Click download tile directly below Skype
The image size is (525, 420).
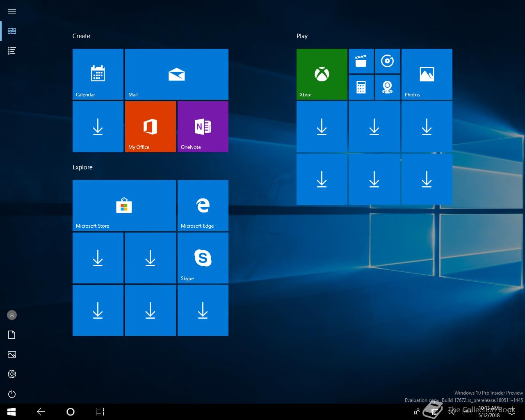(203, 310)
